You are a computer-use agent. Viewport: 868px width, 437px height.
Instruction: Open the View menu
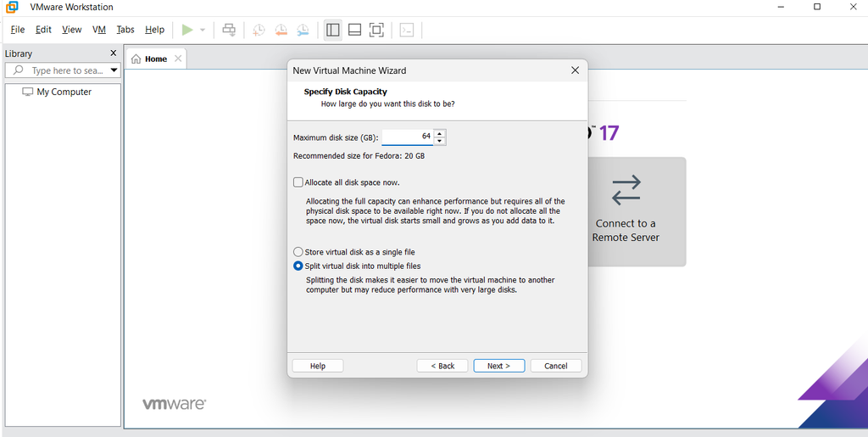coord(72,30)
